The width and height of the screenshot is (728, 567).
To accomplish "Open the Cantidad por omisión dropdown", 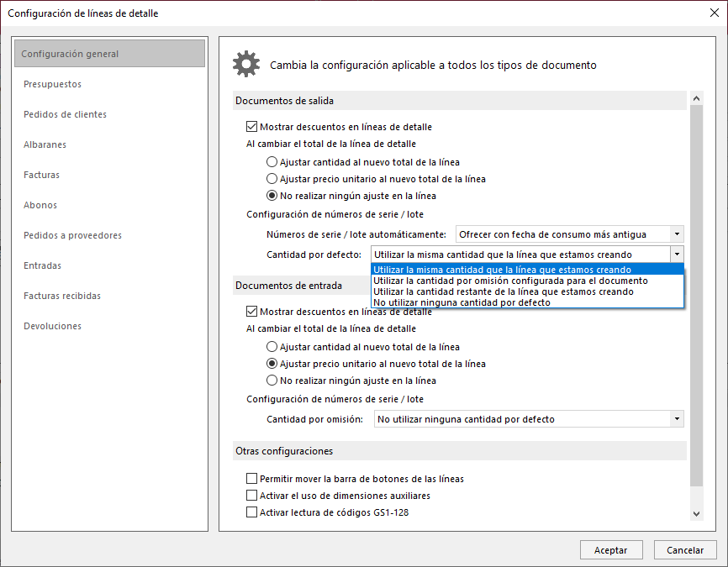I will (529, 419).
